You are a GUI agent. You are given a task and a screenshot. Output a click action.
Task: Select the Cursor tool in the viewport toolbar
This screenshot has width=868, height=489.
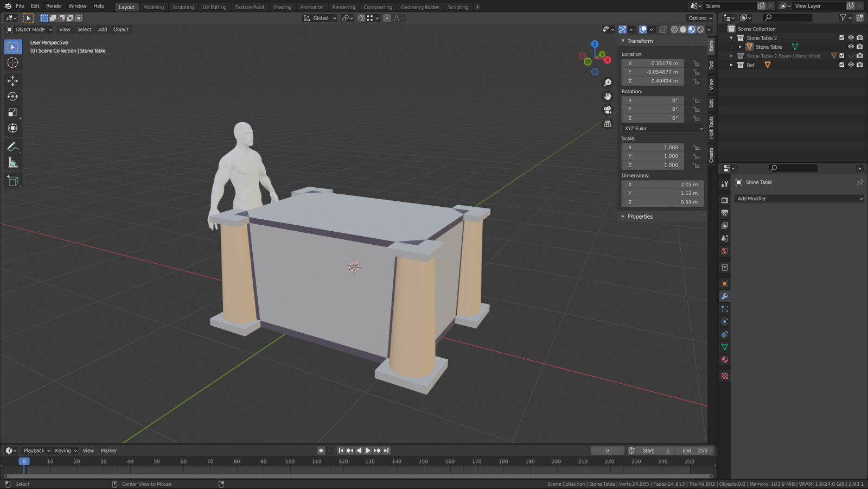coord(12,63)
